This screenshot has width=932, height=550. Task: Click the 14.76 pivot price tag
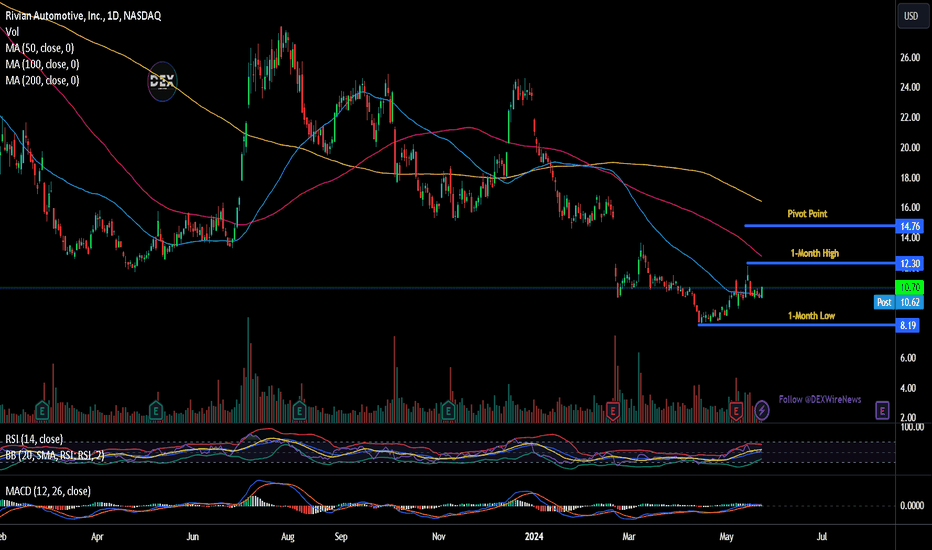(910, 226)
